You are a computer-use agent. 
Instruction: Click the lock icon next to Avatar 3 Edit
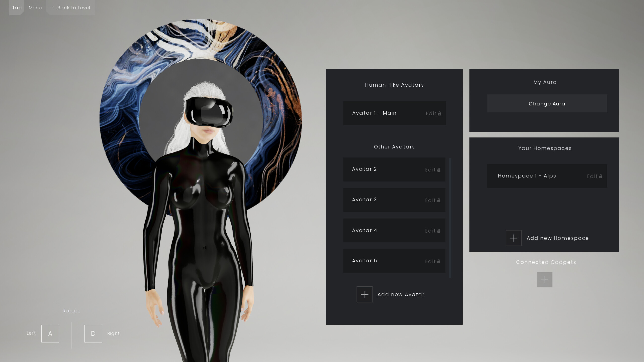click(x=439, y=200)
